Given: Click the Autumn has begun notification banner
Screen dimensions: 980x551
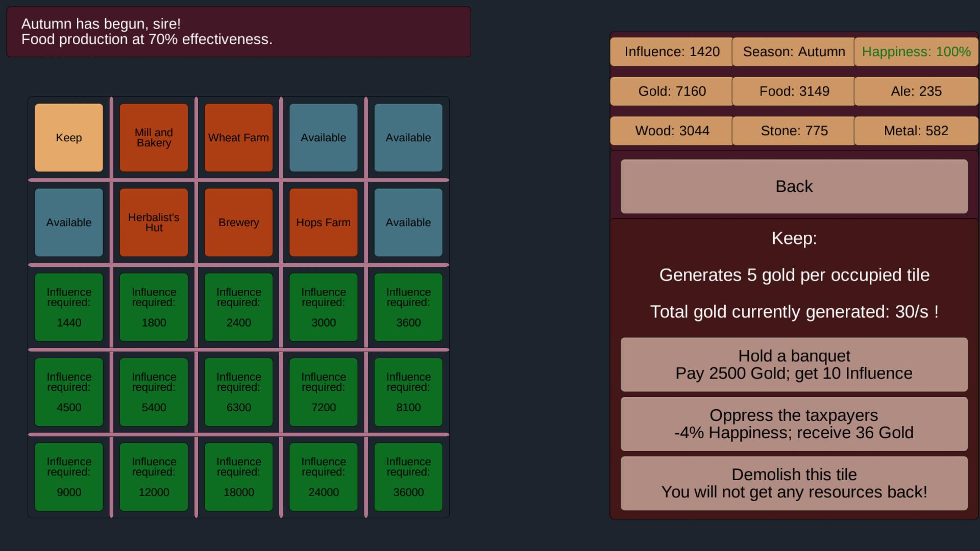Looking at the screenshot, I should point(238,32).
